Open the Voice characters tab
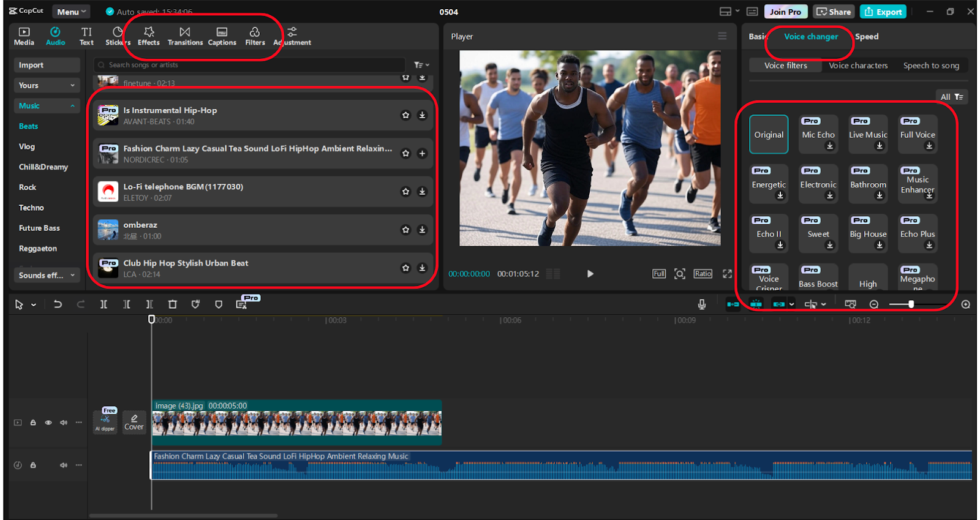The image size is (980, 520). tap(858, 66)
